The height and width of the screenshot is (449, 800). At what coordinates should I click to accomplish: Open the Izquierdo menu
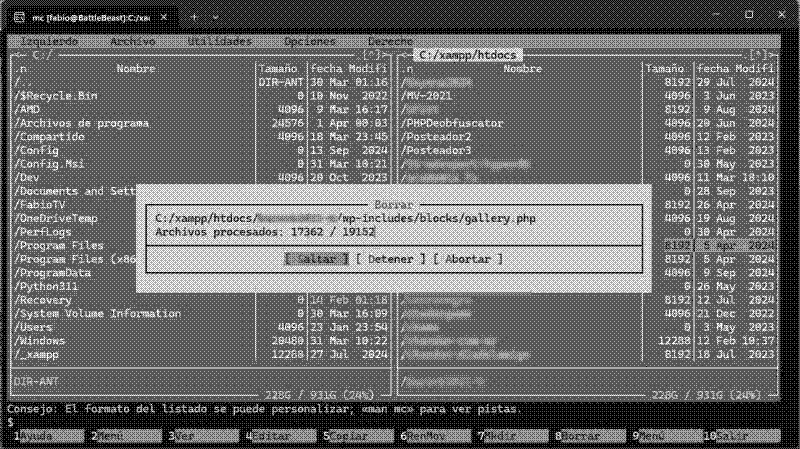(x=49, y=41)
